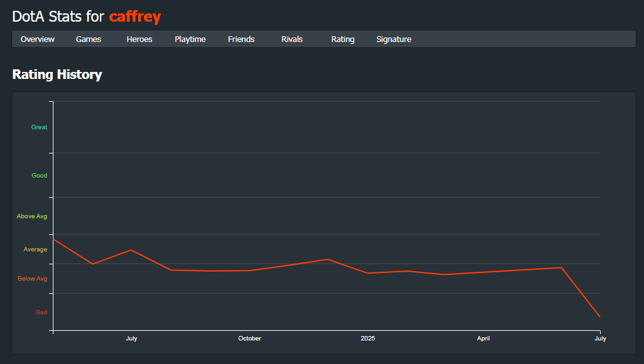Open the Signature tab
644x364 pixels.
[394, 39]
